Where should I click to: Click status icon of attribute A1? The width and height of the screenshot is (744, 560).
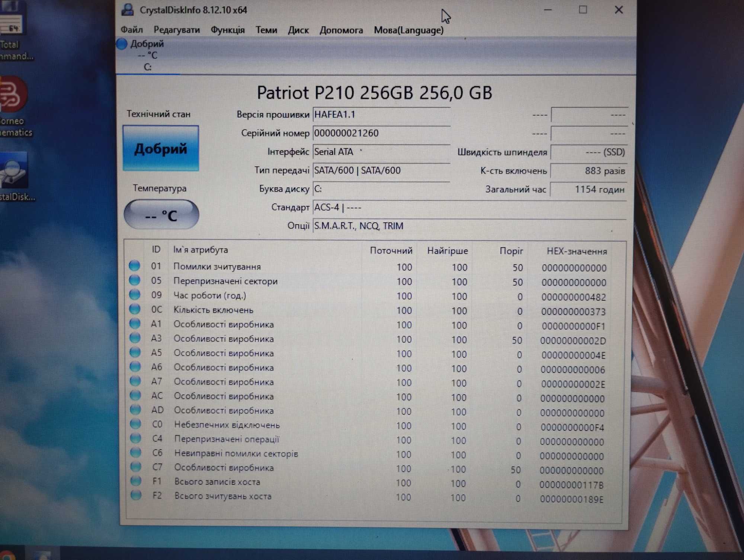click(135, 324)
